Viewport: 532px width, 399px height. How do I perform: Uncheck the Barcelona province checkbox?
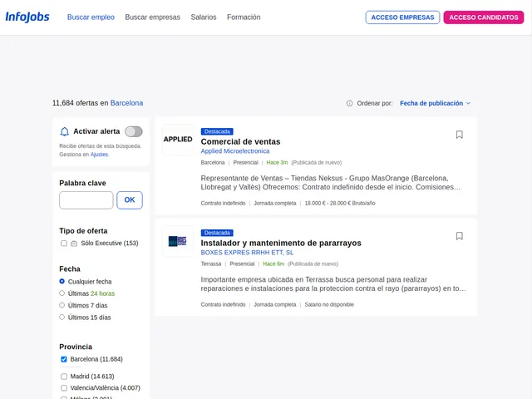point(64,360)
